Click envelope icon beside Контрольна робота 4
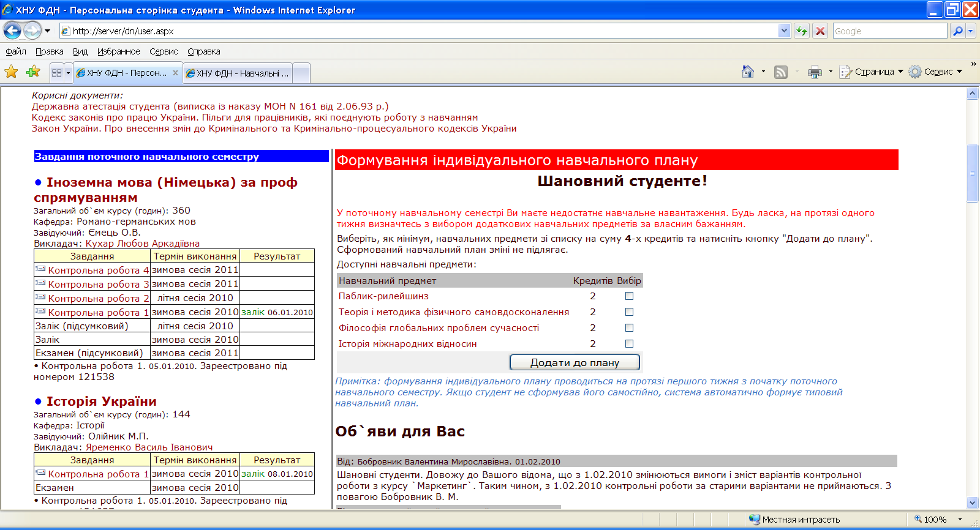Viewport: 980px width, 530px height. pos(41,269)
